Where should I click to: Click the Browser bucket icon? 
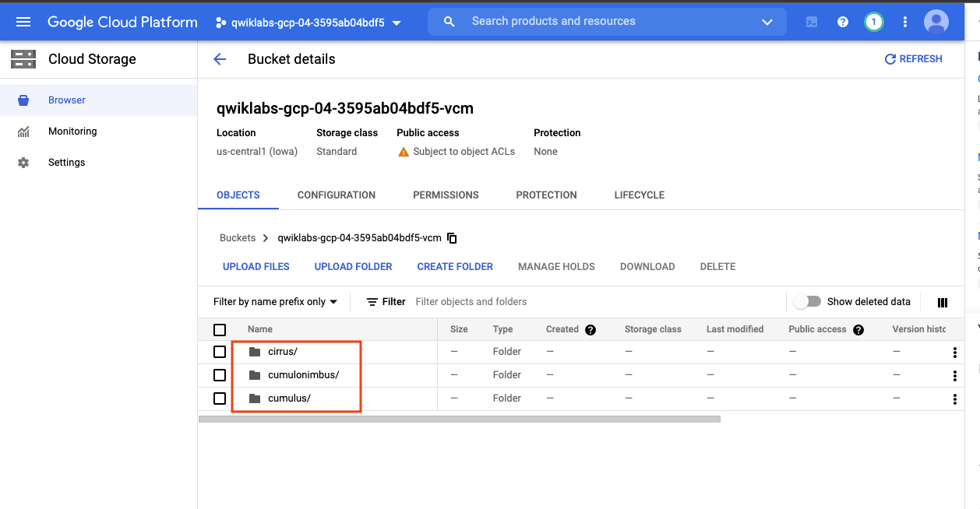(23, 100)
